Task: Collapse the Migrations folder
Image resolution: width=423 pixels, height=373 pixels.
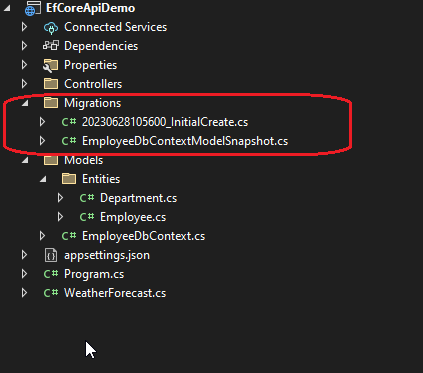Action: [x=25, y=103]
